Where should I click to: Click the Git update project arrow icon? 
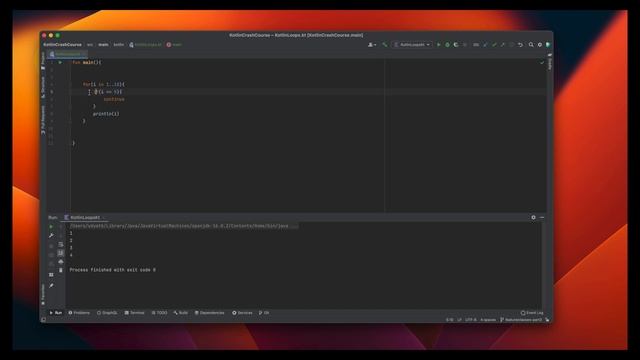pos(486,44)
